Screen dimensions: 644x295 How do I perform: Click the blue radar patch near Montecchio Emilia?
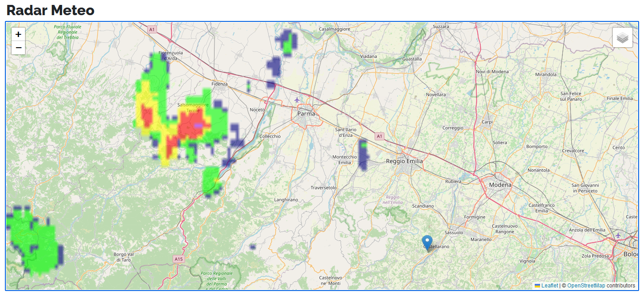tap(363, 155)
